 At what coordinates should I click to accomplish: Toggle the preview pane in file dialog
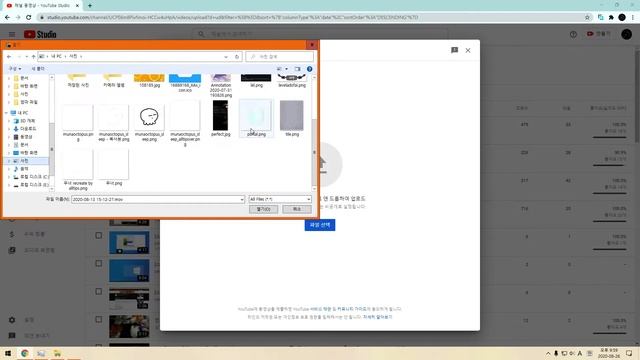tap(298, 69)
